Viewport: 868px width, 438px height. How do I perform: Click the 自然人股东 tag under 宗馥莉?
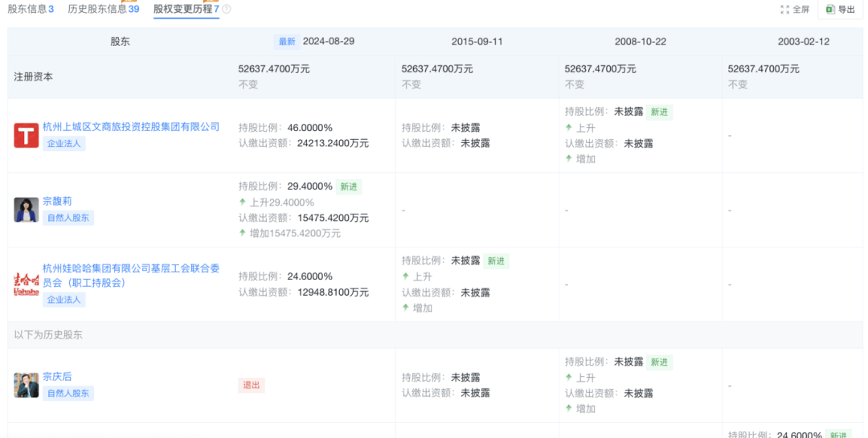point(68,218)
